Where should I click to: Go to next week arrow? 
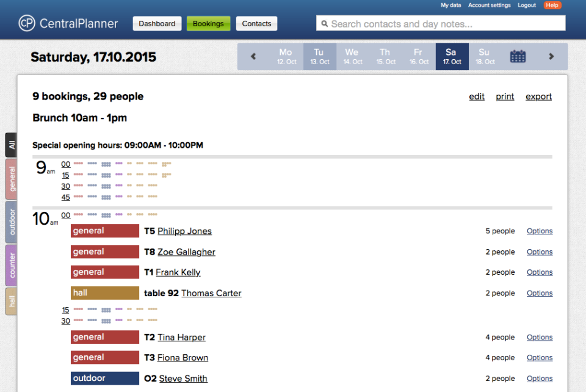(x=551, y=56)
